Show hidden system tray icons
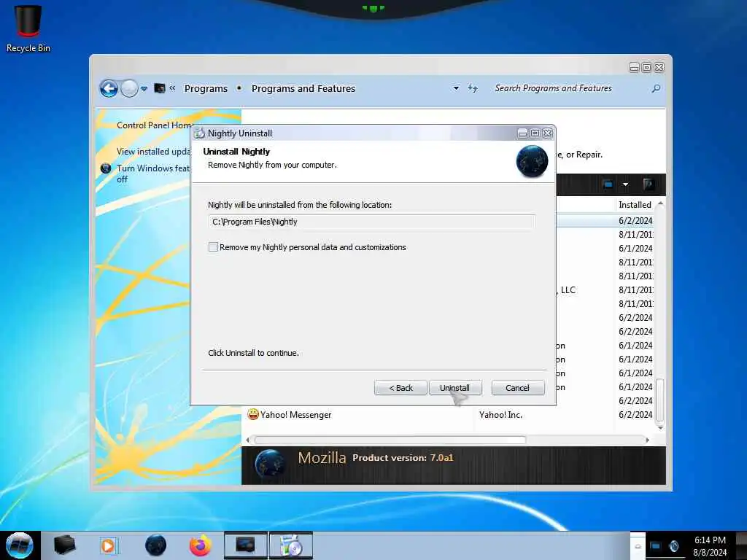The image size is (747, 560). [638, 546]
